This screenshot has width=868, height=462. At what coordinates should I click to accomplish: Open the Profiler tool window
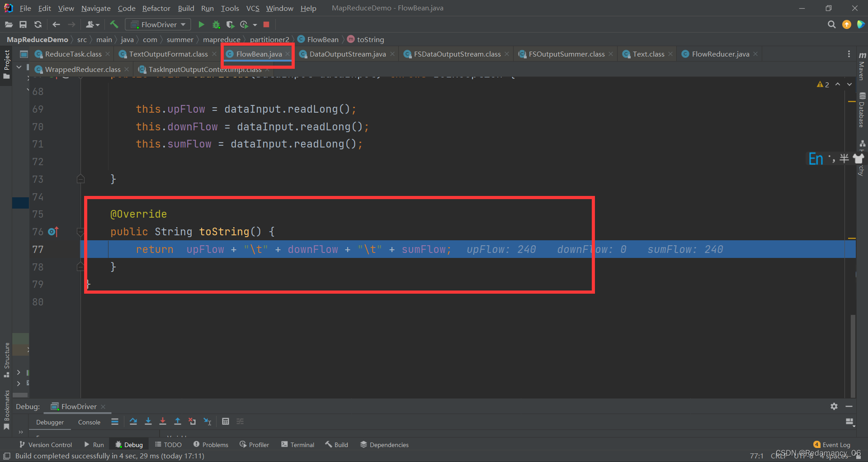point(254,445)
